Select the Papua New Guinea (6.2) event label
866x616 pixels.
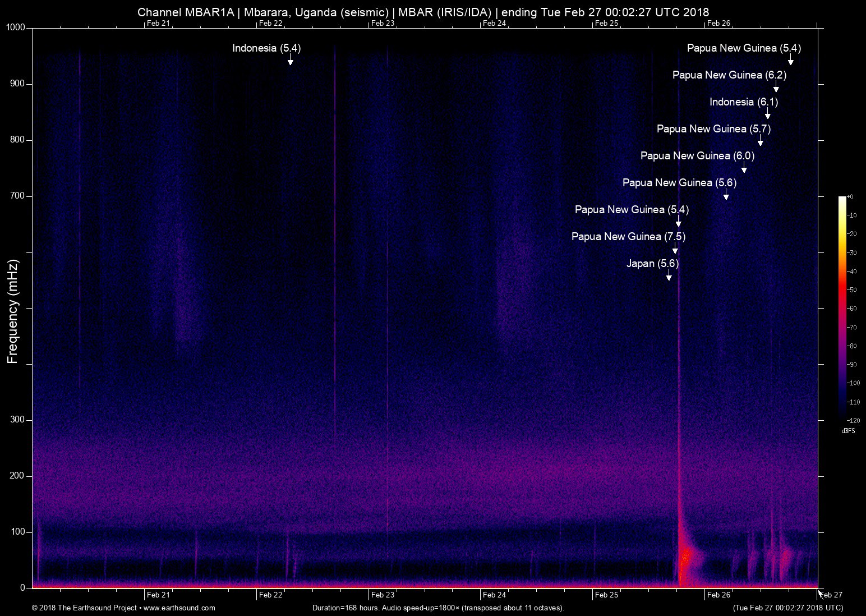click(730, 75)
